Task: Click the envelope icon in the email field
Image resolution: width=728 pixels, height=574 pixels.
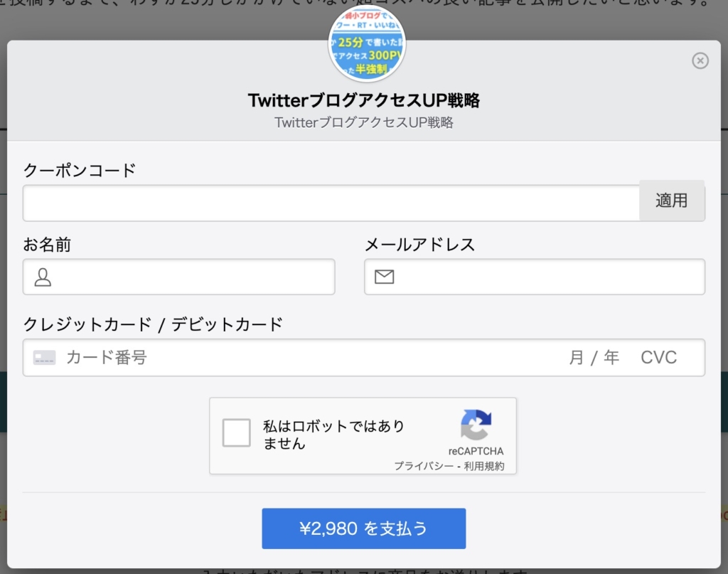Action: (385, 277)
